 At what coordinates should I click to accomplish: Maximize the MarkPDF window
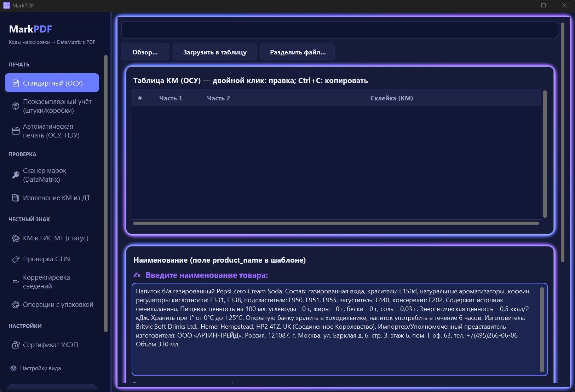coord(544,5)
